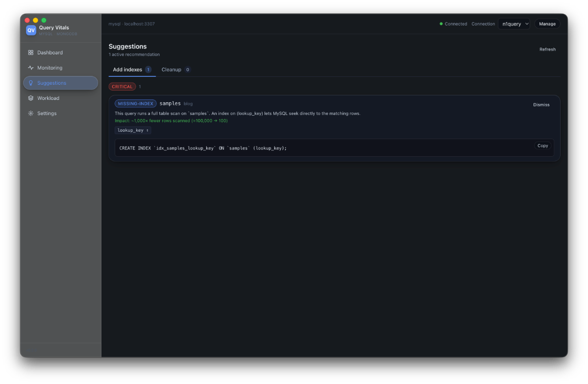
Task: Click the red CRITICAL severity badge
Action: tap(122, 87)
